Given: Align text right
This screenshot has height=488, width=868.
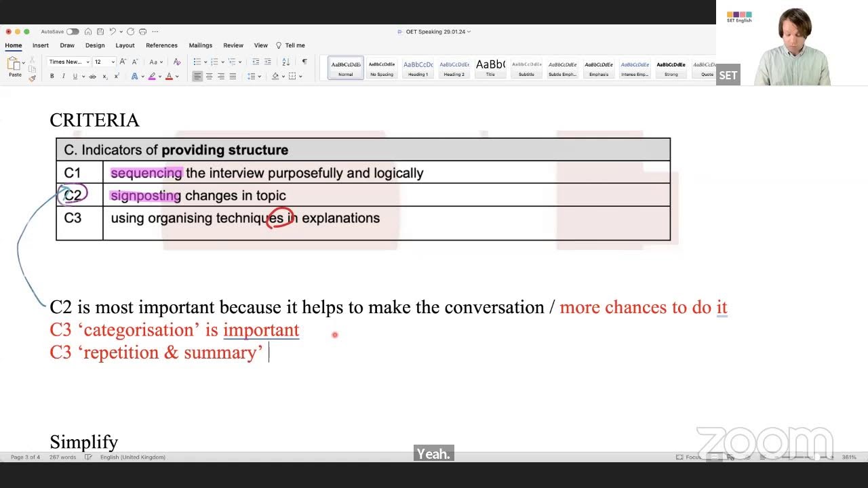Looking at the screenshot, I should click(x=221, y=77).
